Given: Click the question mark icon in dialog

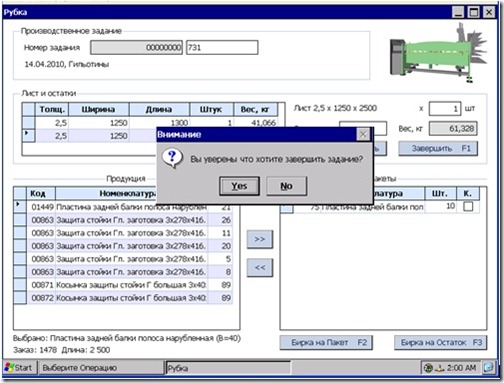Looking at the screenshot, I should point(172,159).
